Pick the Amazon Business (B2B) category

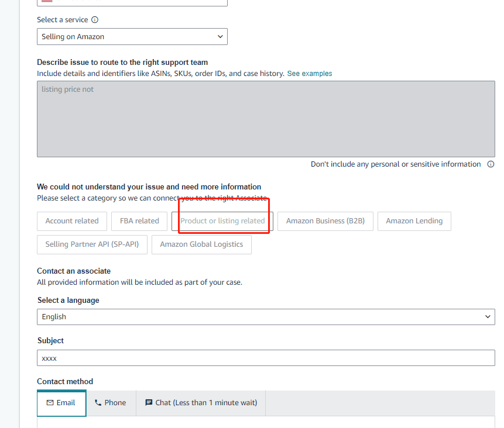pyautogui.click(x=325, y=221)
